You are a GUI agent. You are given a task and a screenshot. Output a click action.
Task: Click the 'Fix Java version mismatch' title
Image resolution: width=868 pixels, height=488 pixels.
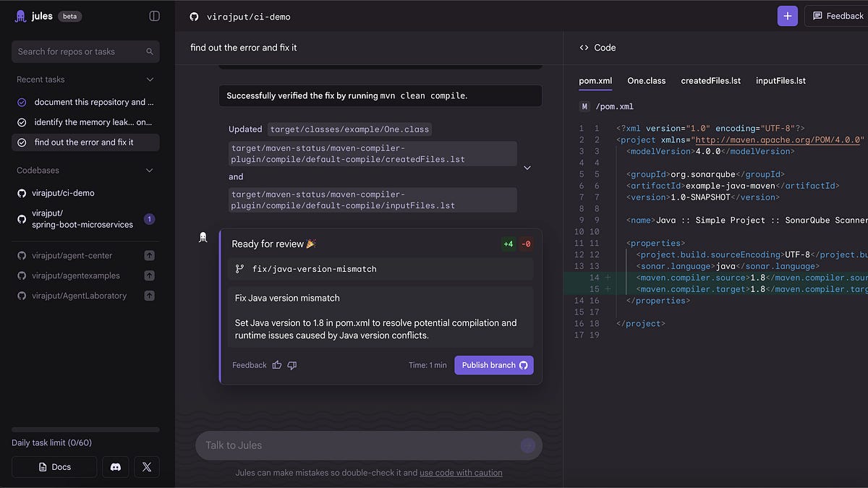click(x=287, y=298)
